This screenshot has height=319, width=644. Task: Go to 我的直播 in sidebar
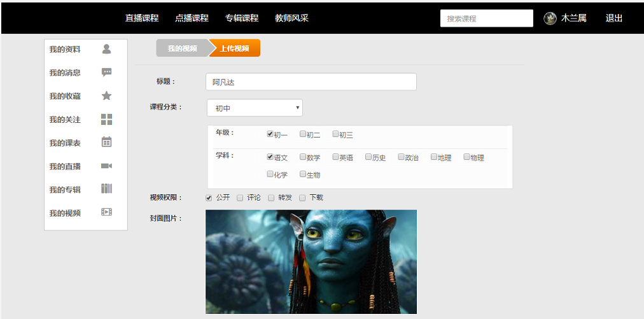click(x=65, y=166)
